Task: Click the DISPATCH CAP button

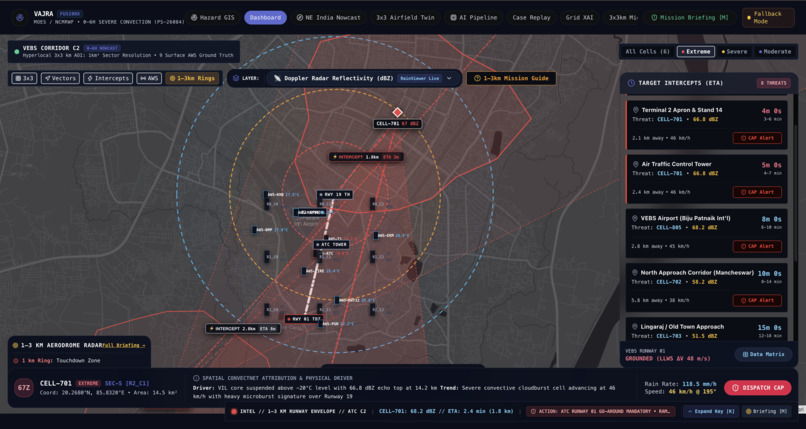Action: tap(758, 388)
